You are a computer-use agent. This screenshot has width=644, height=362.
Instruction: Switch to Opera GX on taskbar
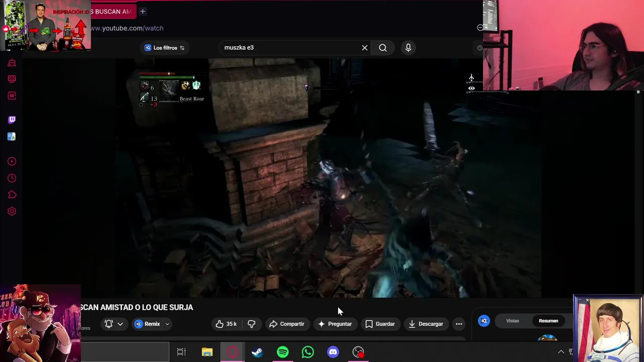232,352
